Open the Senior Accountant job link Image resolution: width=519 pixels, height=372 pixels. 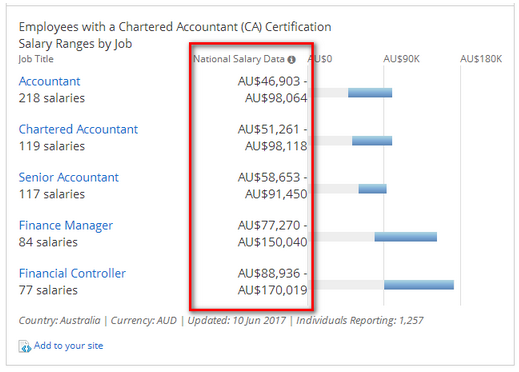[68, 177]
